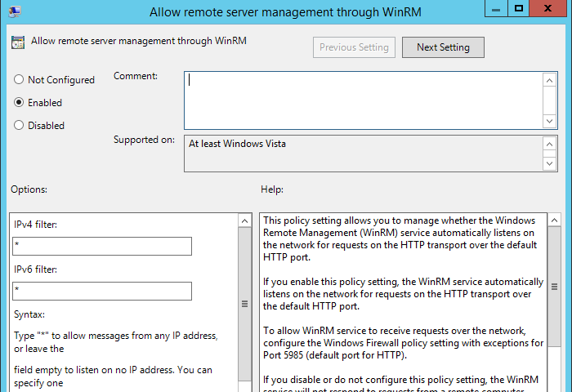Click the 'Options:' heading
The height and width of the screenshot is (392, 572).
tap(29, 189)
